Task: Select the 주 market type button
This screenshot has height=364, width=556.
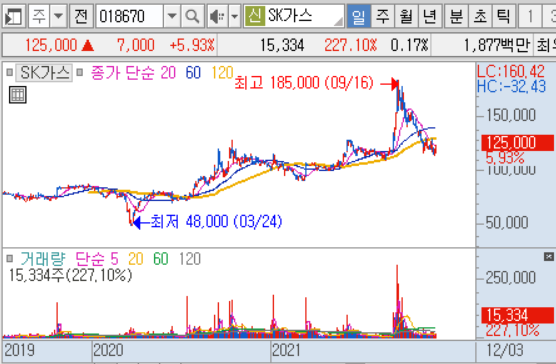Action: coord(39,16)
